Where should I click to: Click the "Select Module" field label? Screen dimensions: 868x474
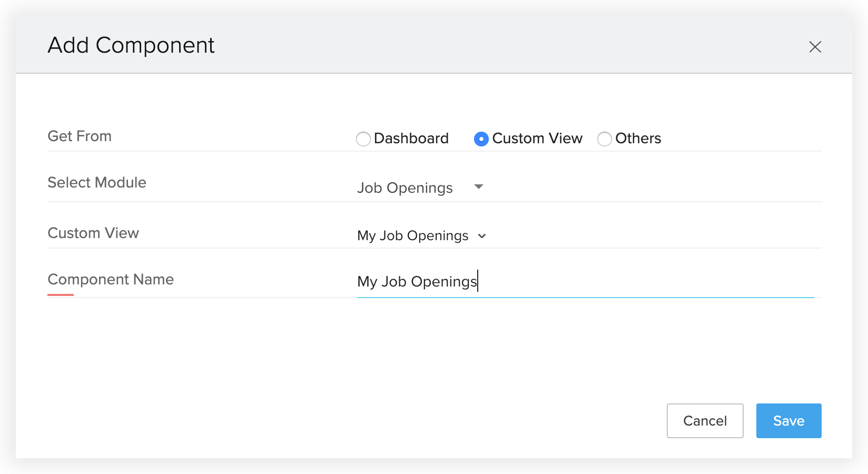(97, 183)
